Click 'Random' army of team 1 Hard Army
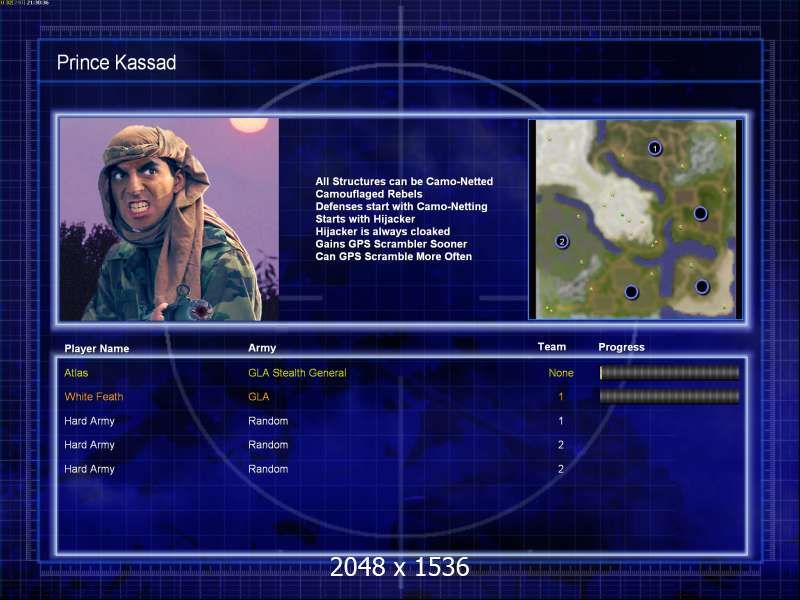The image size is (800, 600). click(268, 421)
